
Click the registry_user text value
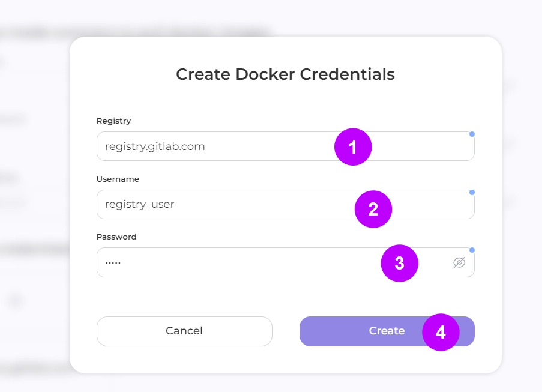tap(139, 205)
